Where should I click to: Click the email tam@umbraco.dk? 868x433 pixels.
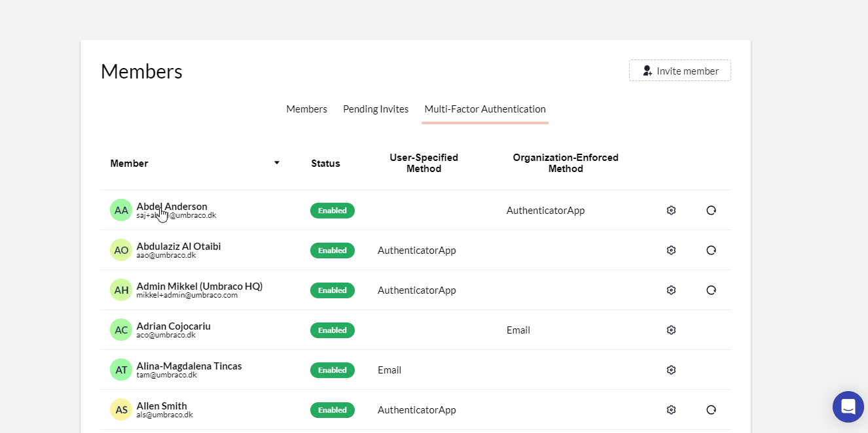[167, 375]
